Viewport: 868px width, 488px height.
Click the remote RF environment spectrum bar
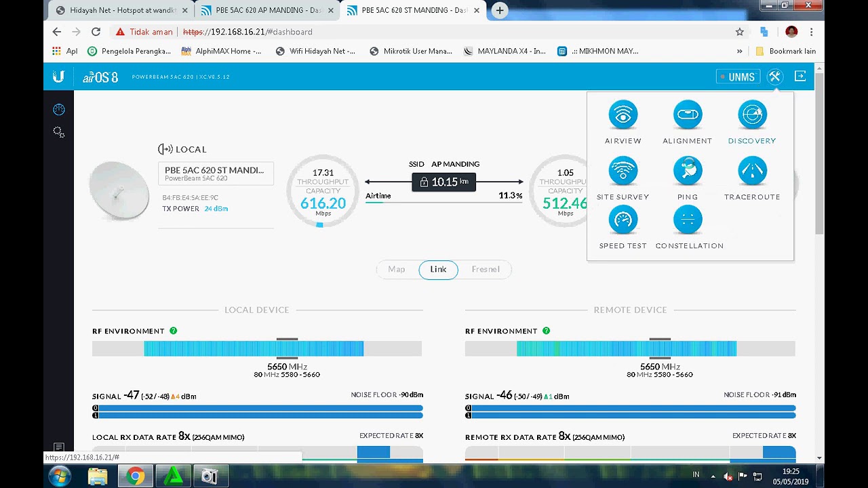630,349
